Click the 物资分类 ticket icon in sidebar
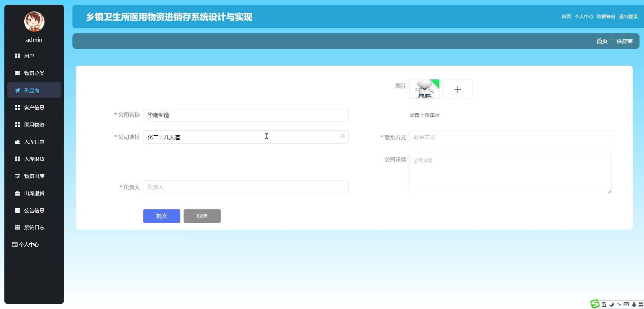This screenshot has width=644, height=309. (x=18, y=73)
